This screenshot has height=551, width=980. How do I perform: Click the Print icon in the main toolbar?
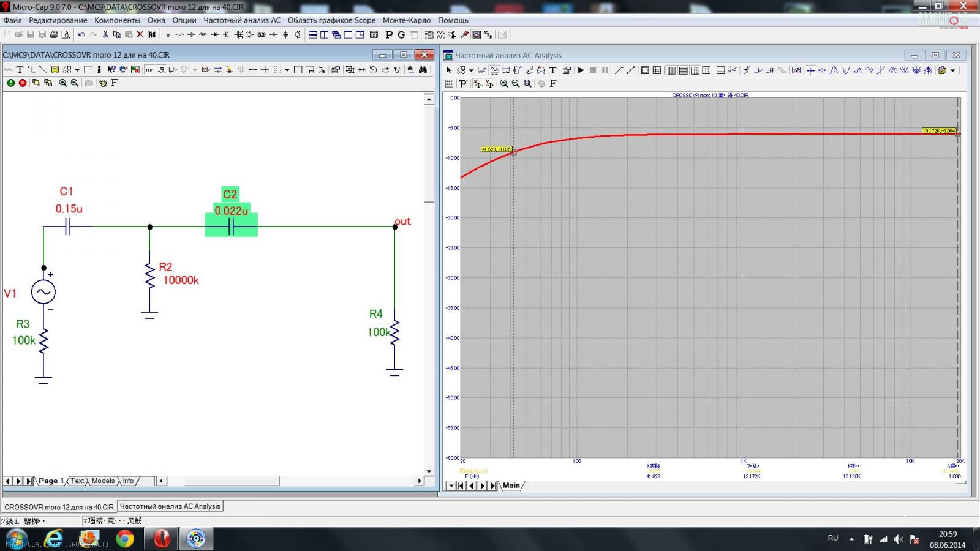tap(54, 34)
